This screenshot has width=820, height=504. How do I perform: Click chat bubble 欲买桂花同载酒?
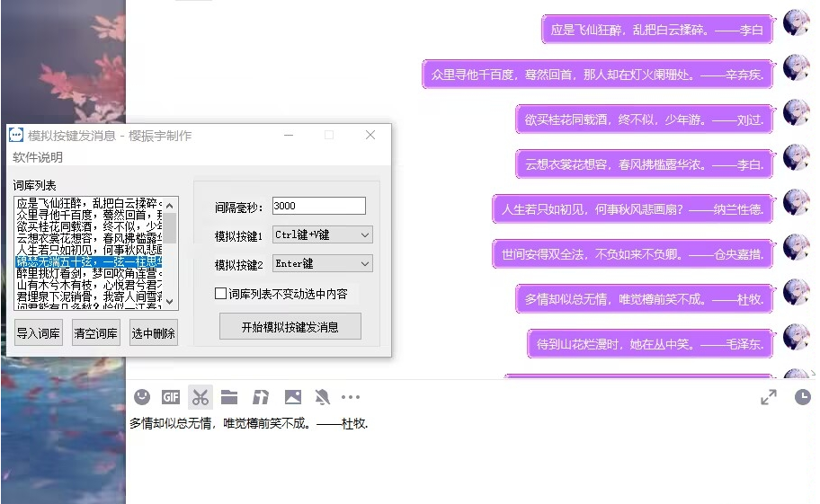(645, 119)
